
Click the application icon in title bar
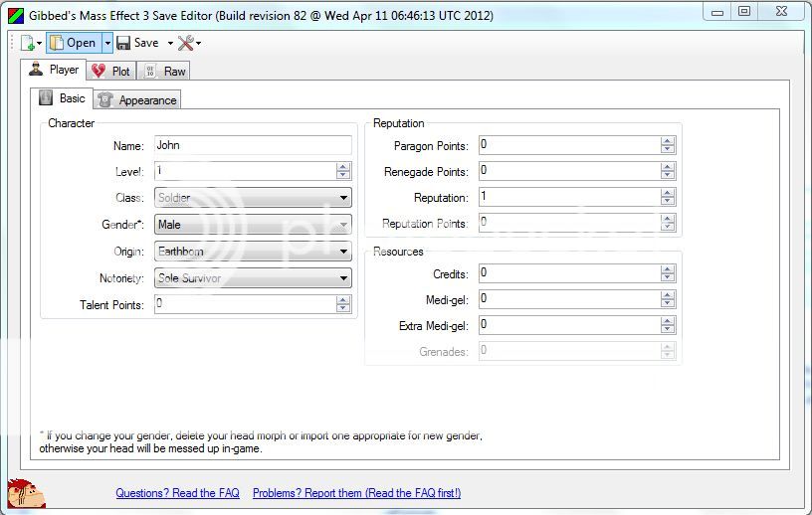coord(16,16)
